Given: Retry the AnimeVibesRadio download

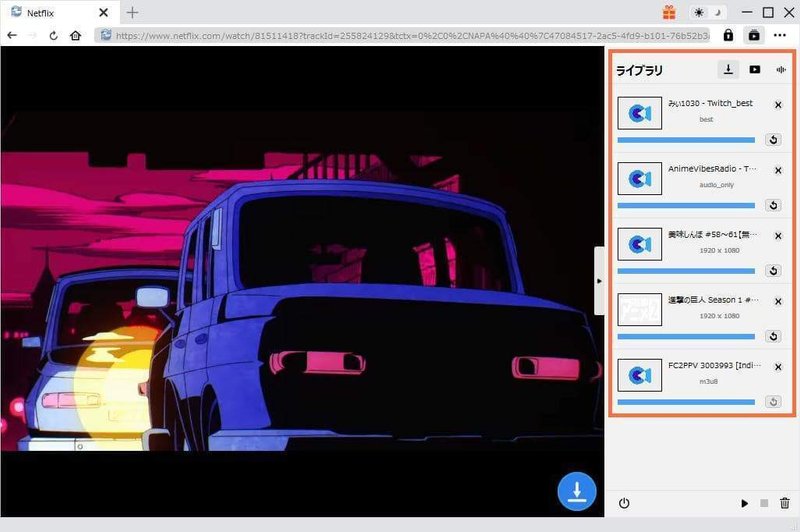Looking at the screenshot, I should click(x=773, y=205).
